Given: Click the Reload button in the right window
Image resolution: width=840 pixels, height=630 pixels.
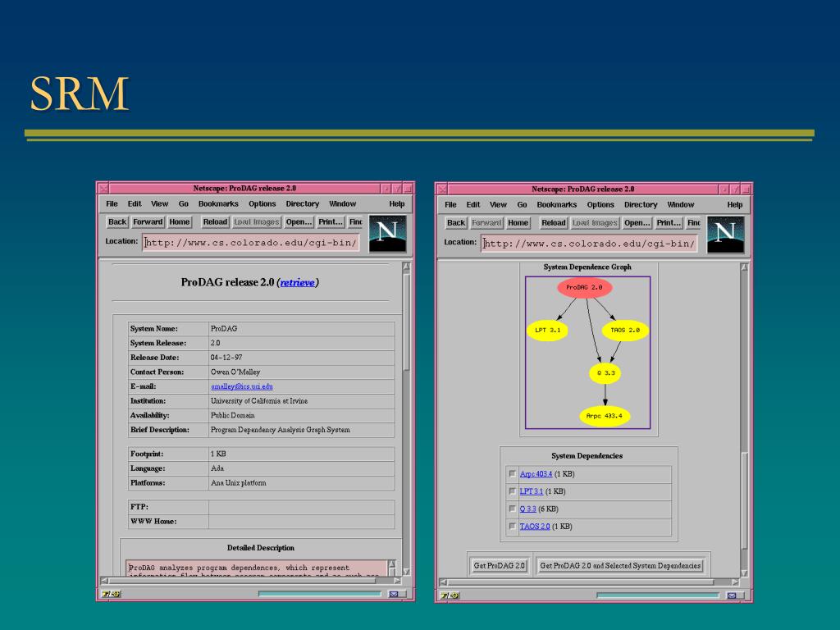Looking at the screenshot, I should pos(554,223).
